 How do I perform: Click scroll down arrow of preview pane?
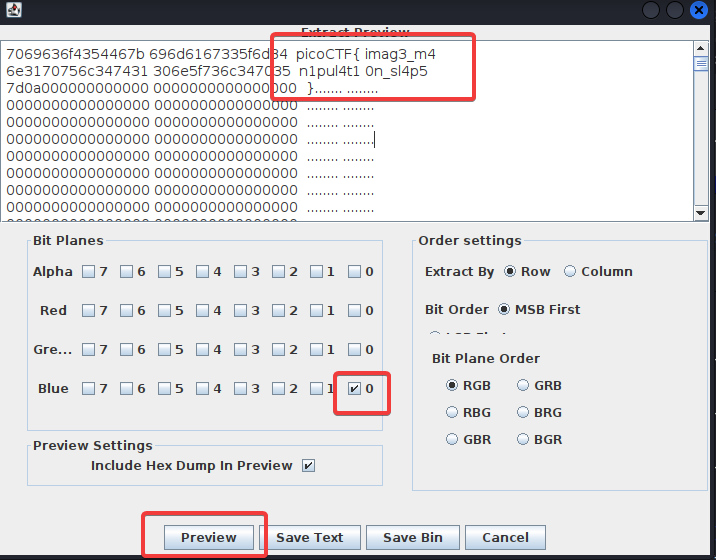pyautogui.click(x=701, y=213)
